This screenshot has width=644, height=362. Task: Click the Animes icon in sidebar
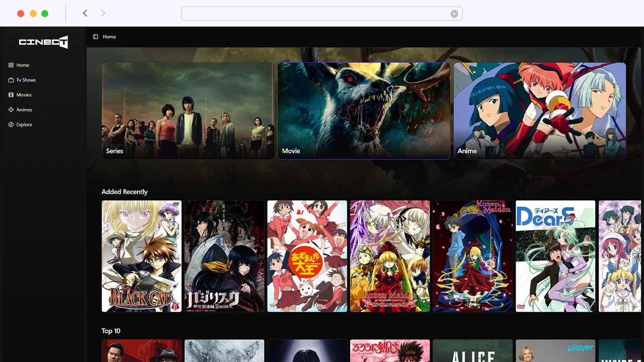[x=11, y=110]
